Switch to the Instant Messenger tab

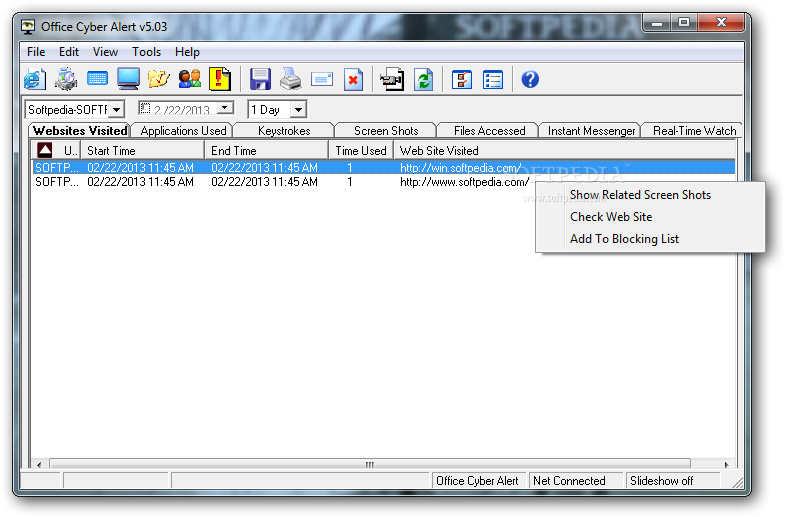591,130
